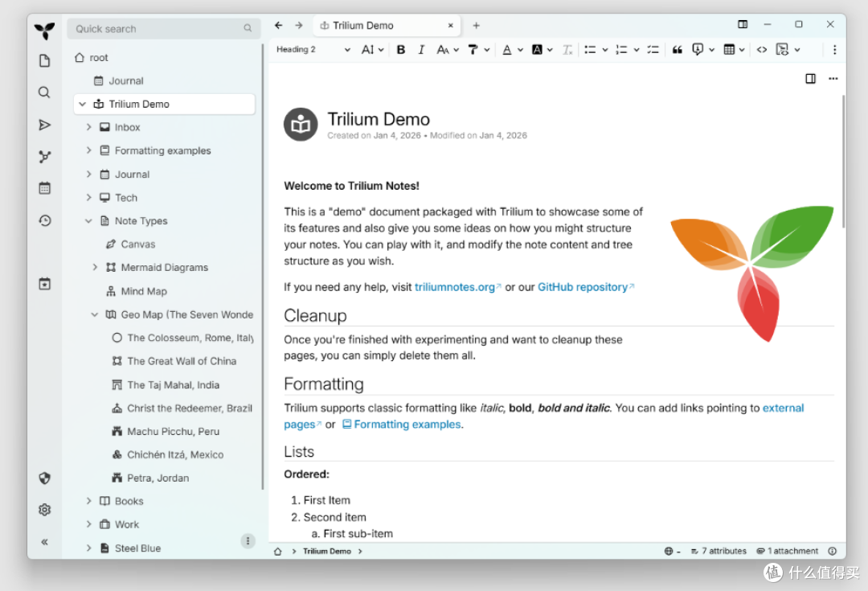The width and height of the screenshot is (868, 591).
Task: Open today's journal note icon
Action: point(44,284)
